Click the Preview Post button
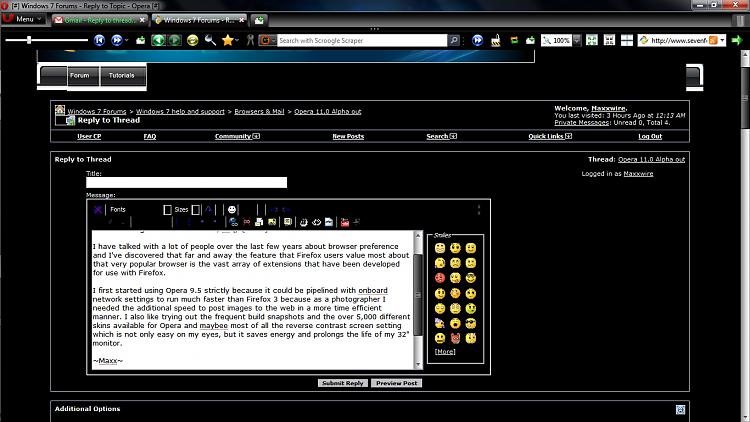The image size is (750, 422). [x=397, y=383]
